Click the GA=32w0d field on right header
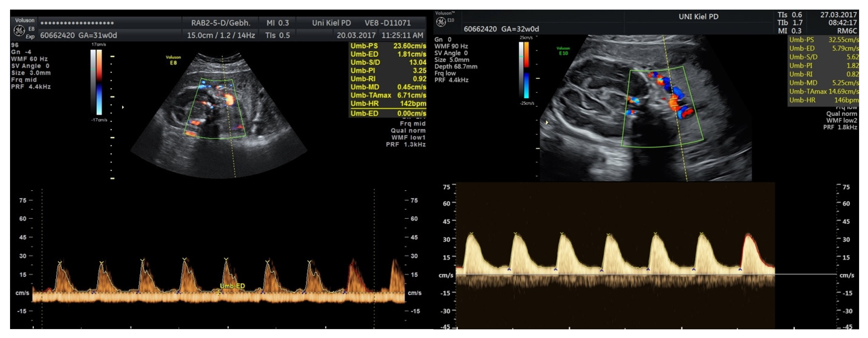868x338 pixels. tap(520, 29)
